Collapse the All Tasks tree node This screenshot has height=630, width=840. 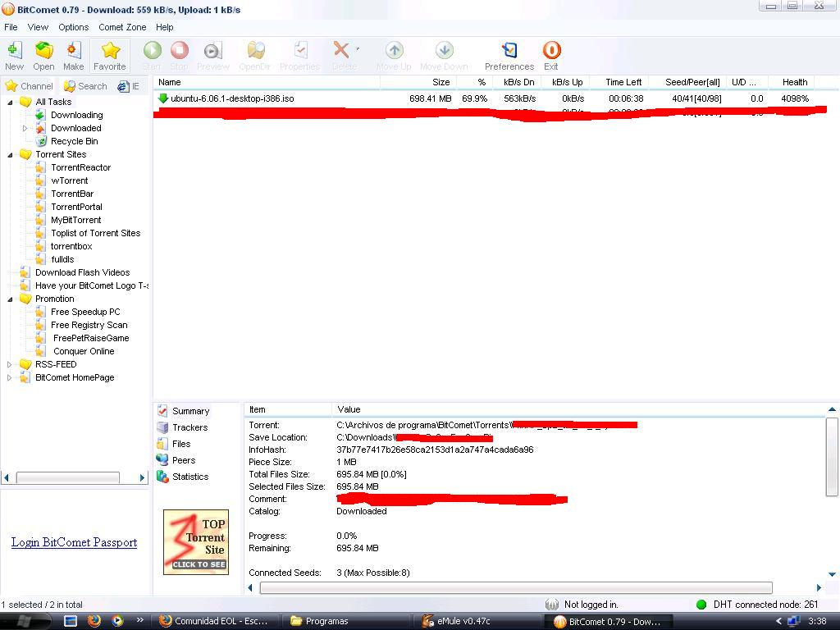[10, 102]
